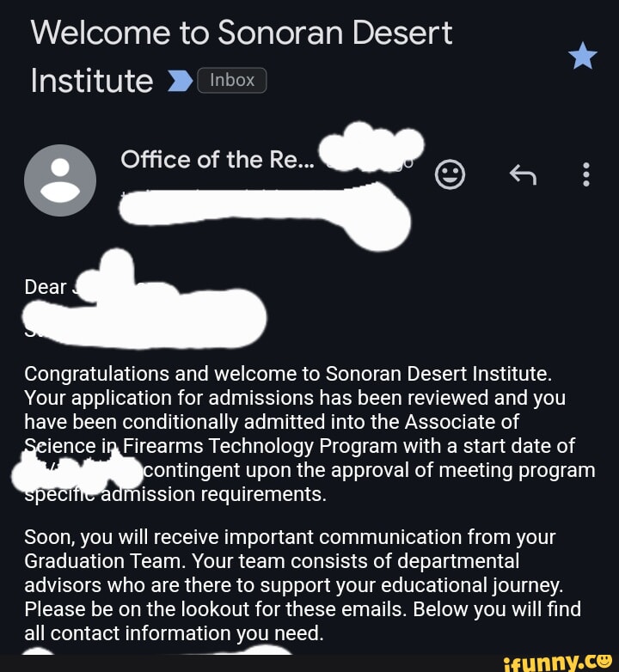Click the scribbled-out start date in the paragraph
This screenshot has height=672, width=619.
[x=82, y=471]
